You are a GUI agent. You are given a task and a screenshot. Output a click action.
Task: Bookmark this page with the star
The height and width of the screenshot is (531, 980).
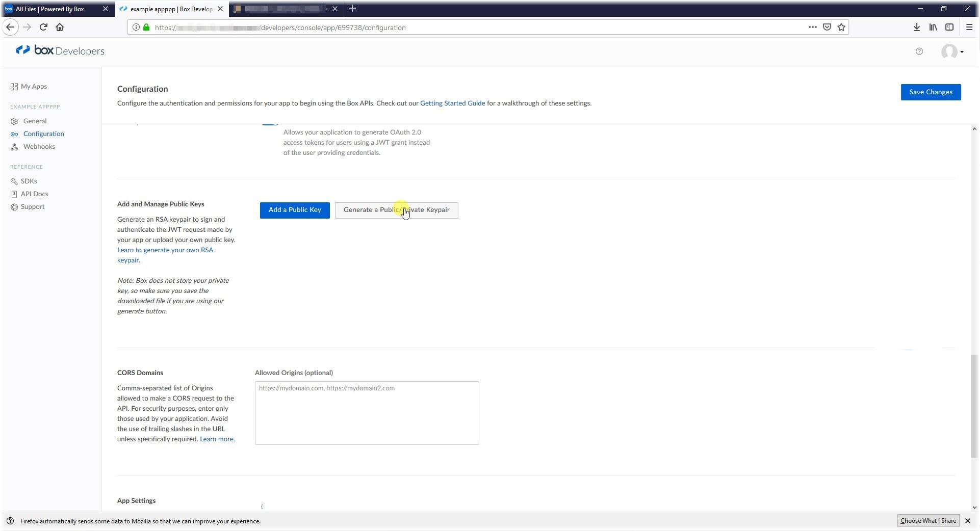(x=841, y=28)
